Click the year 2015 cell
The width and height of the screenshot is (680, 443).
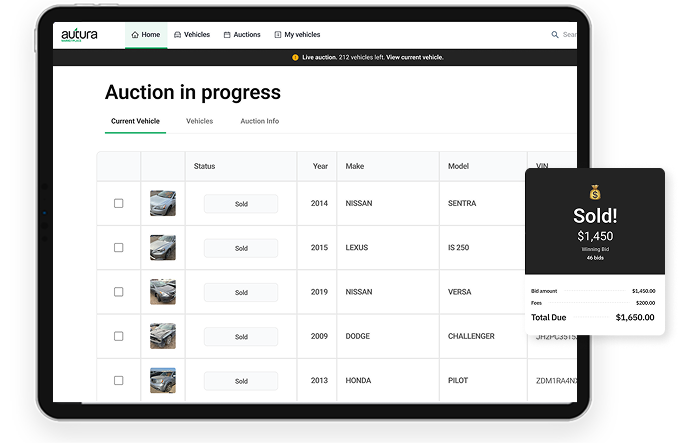[x=319, y=248]
